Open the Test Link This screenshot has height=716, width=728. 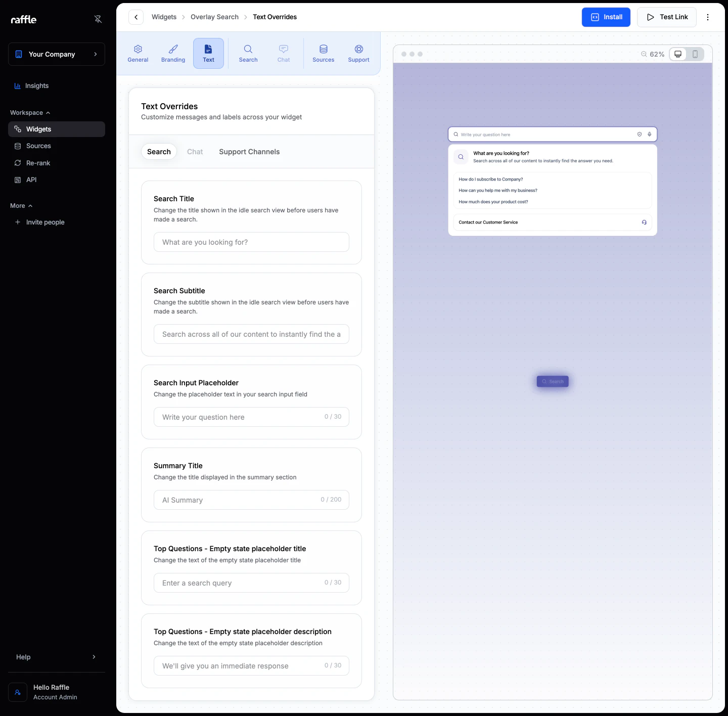[667, 17]
